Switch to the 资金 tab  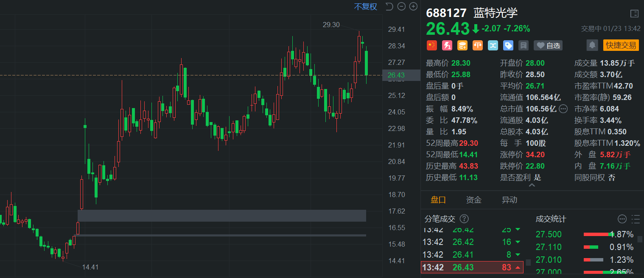tap(473, 200)
